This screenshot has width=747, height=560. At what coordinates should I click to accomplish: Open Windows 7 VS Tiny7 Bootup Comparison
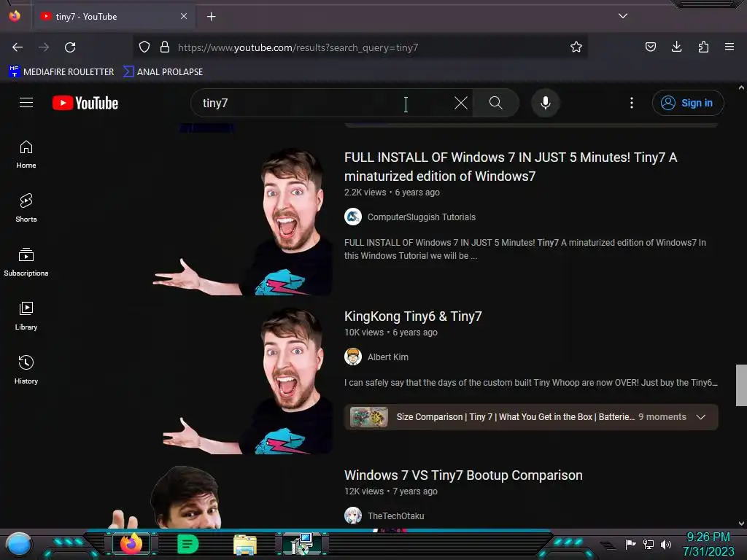tap(463, 475)
